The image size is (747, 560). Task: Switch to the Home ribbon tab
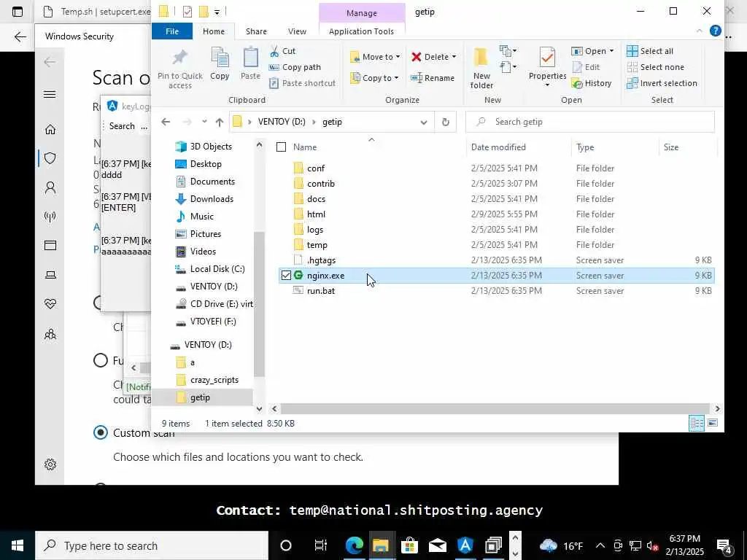pos(214,31)
